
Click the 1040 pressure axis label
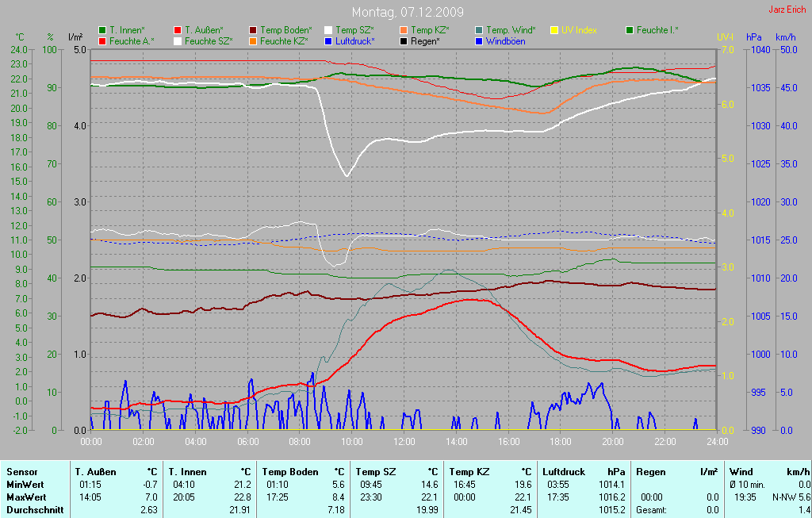tap(760, 50)
